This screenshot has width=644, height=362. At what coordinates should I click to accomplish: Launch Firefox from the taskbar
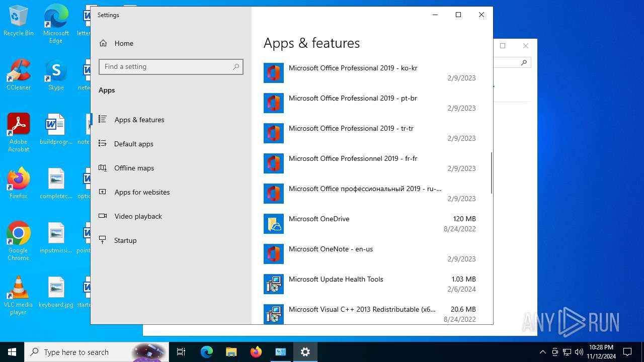(x=256, y=352)
